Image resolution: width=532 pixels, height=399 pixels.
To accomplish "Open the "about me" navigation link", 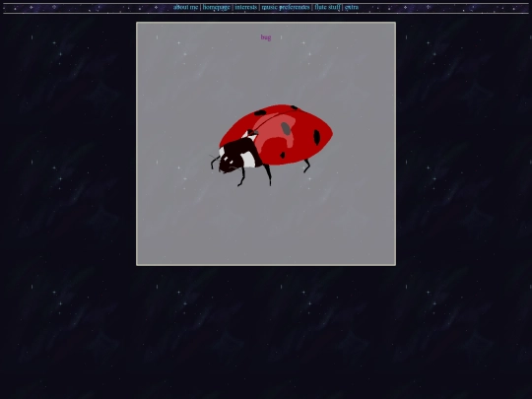I will pos(185,7).
